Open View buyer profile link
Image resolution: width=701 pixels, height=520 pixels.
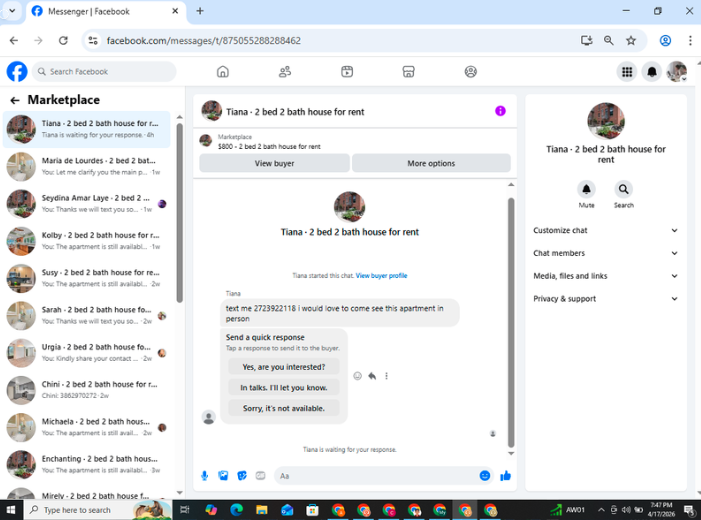(381, 275)
